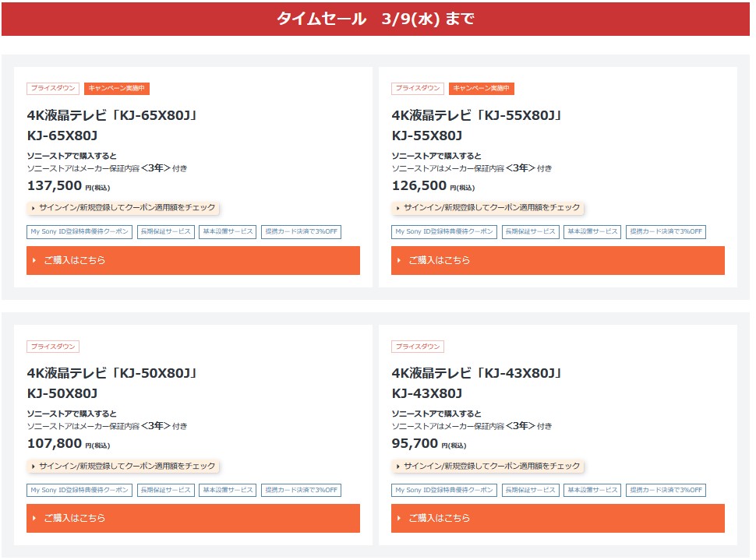Image resolution: width=756 pixels, height=560 pixels.
Task: Click the 95,700 円 price text
Action: (x=429, y=444)
